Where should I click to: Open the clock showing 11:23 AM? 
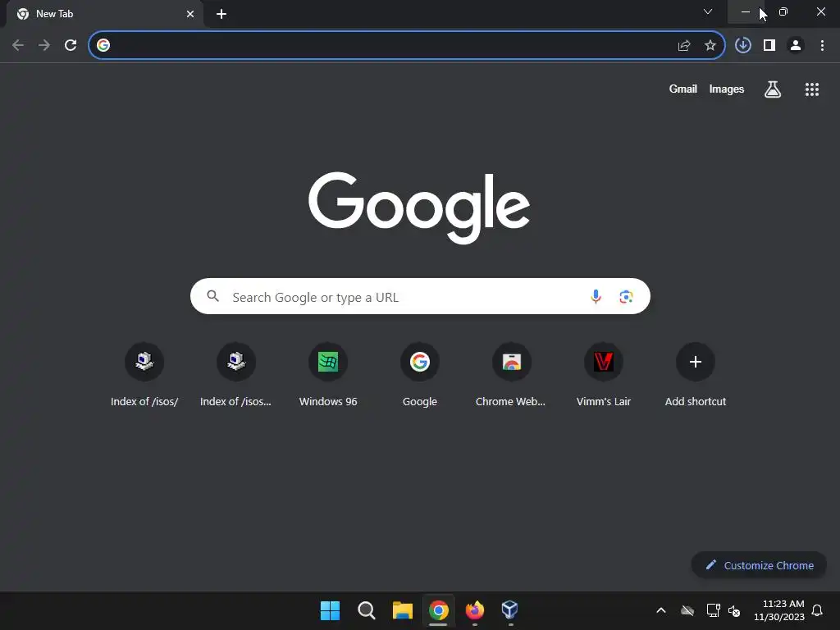click(779, 610)
